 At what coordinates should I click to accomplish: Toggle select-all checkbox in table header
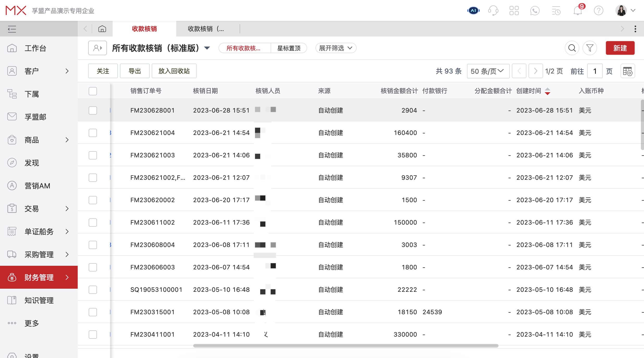tap(93, 91)
